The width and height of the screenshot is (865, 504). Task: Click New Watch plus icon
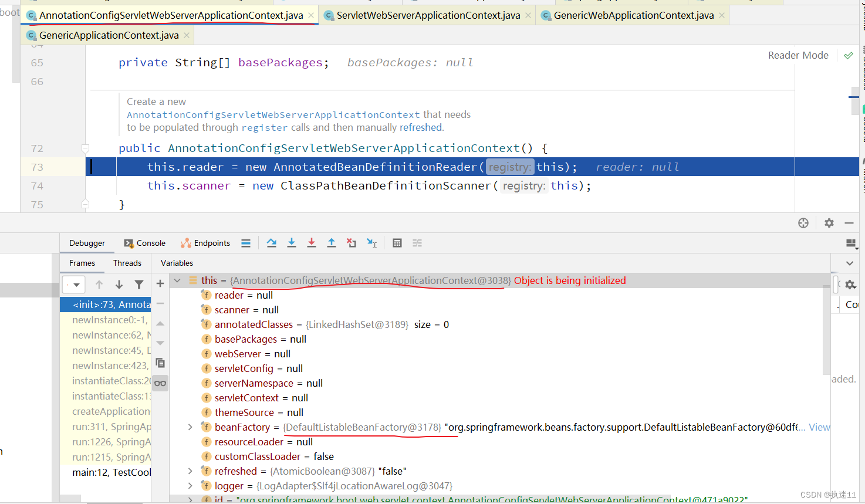[x=160, y=284]
